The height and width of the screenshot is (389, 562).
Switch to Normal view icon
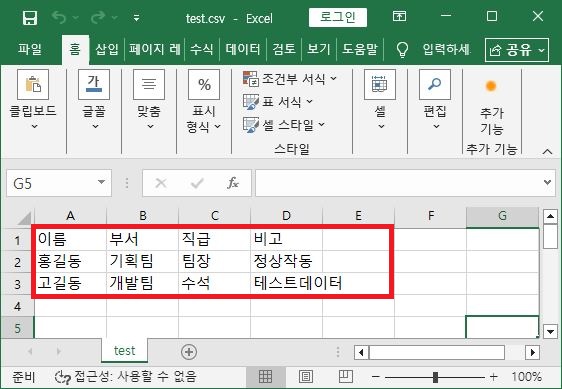click(x=266, y=376)
